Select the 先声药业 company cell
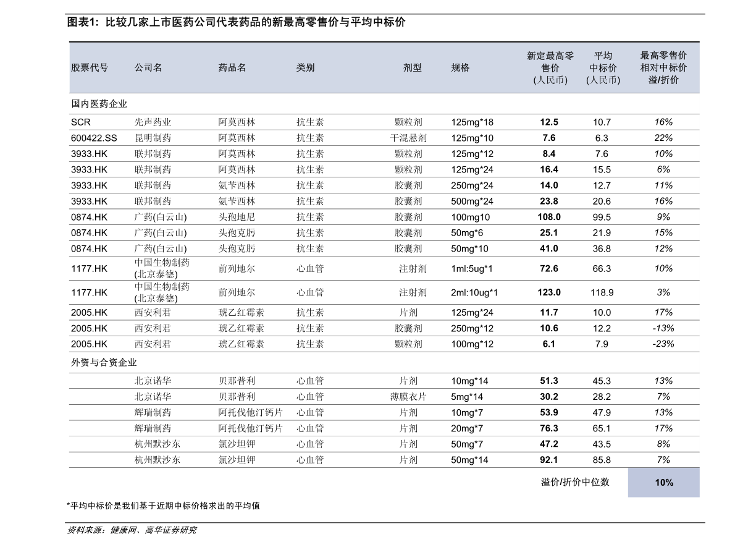756x547 pixels. (x=153, y=122)
